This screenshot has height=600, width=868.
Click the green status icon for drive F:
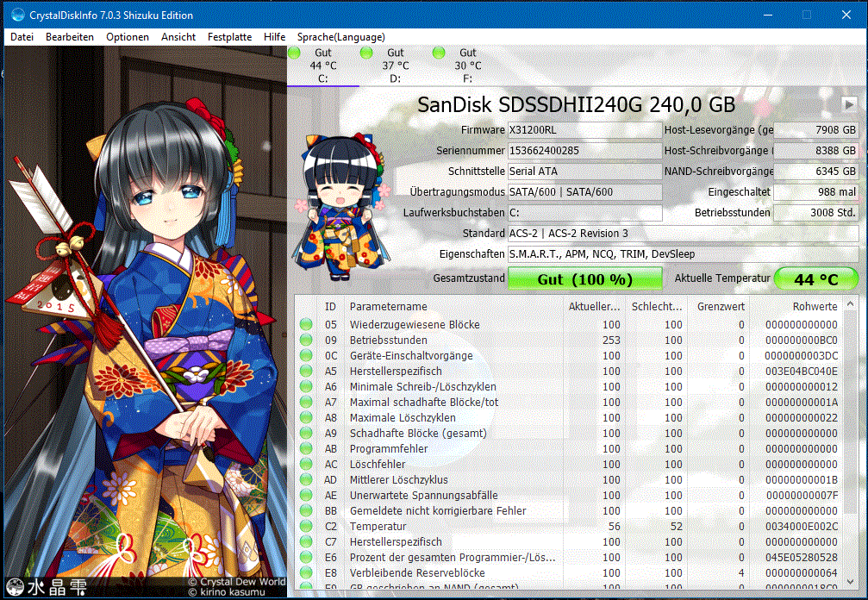click(439, 53)
